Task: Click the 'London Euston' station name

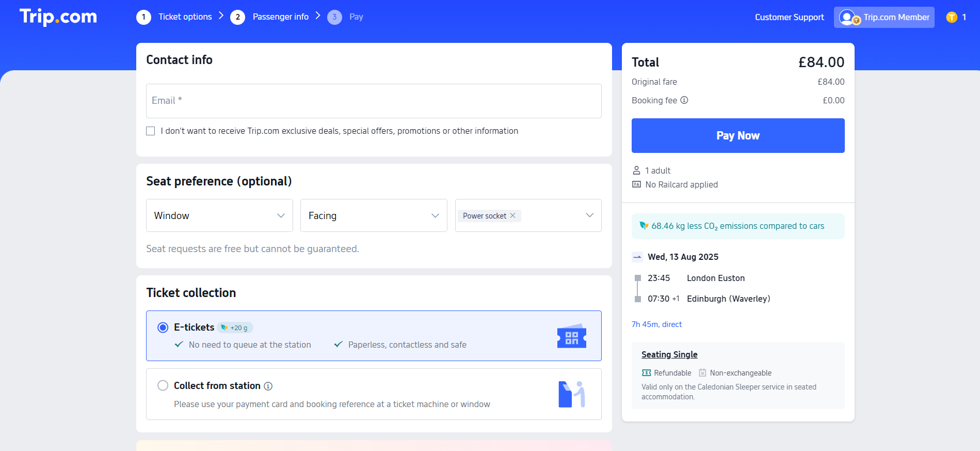Action: pos(716,278)
